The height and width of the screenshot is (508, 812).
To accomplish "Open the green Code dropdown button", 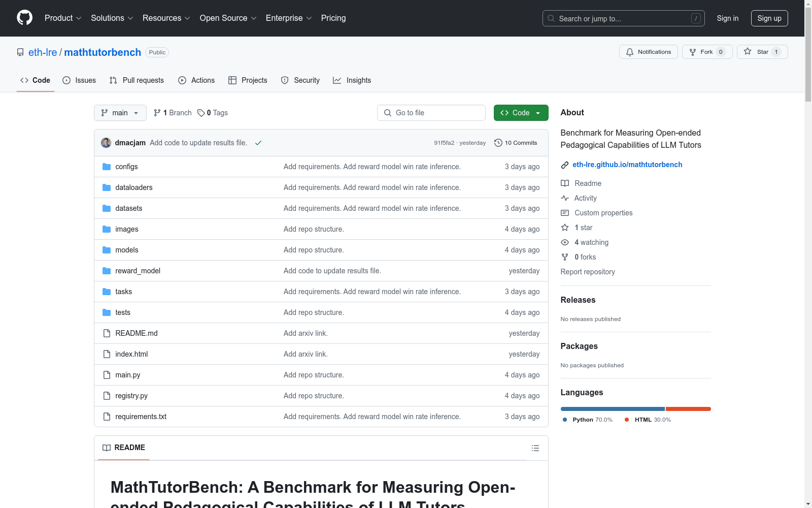I will coord(521,113).
